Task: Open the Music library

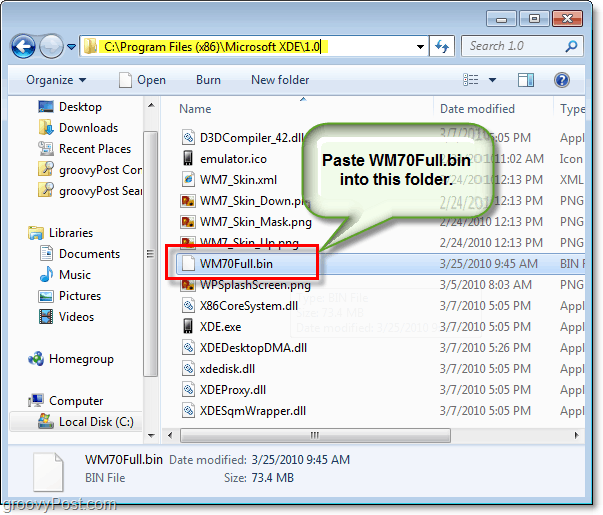Action: point(75,275)
